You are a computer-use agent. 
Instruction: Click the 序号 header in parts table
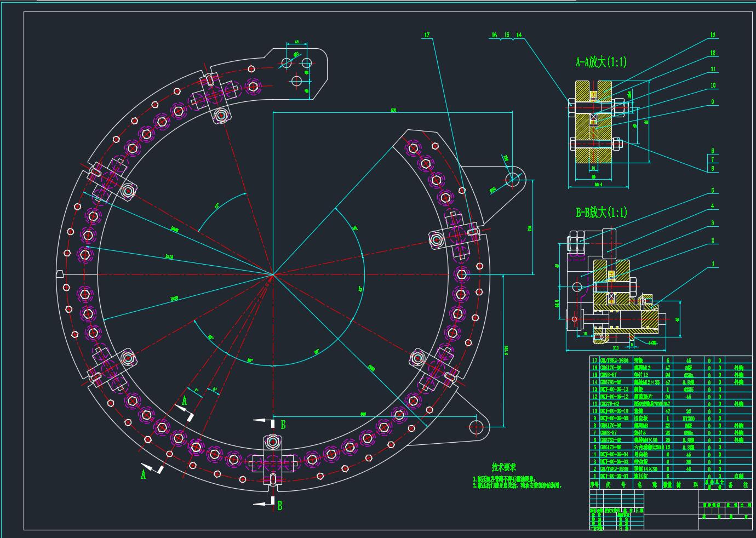[x=593, y=484]
